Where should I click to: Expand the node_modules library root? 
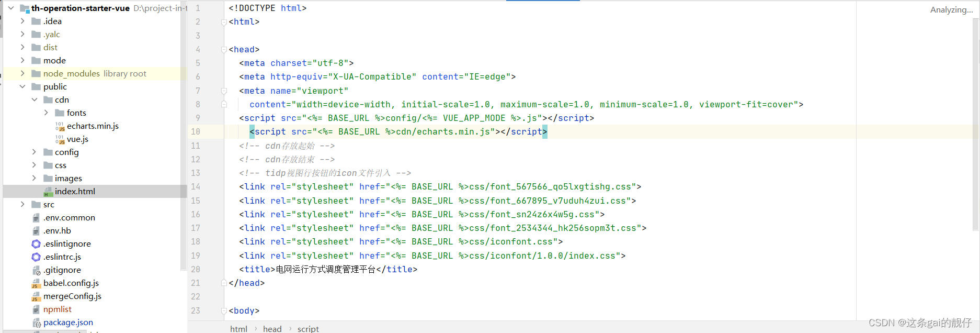[22, 73]
